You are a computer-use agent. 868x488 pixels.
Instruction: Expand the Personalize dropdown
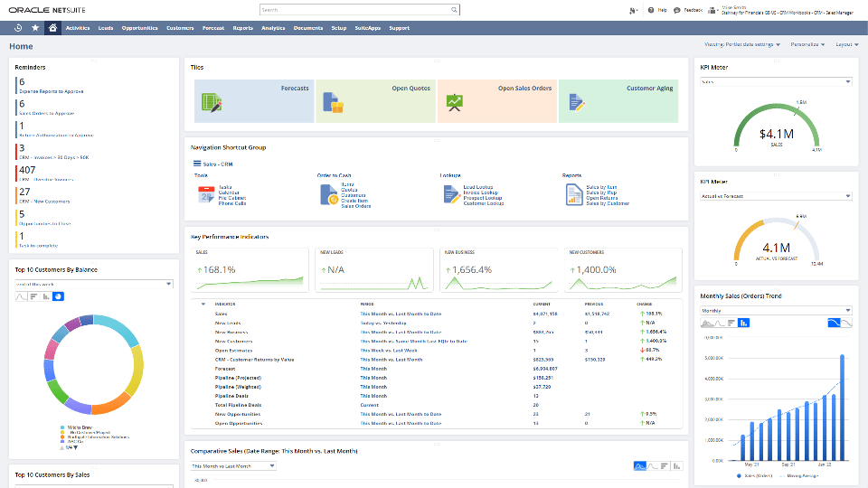(x=807, y=44)
